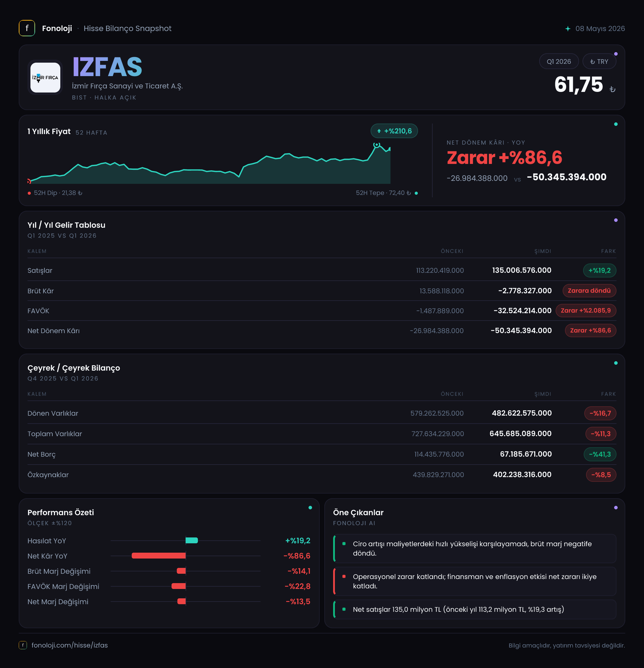Click the +%19,2 badge in Satışlar row

pos(600,270)
